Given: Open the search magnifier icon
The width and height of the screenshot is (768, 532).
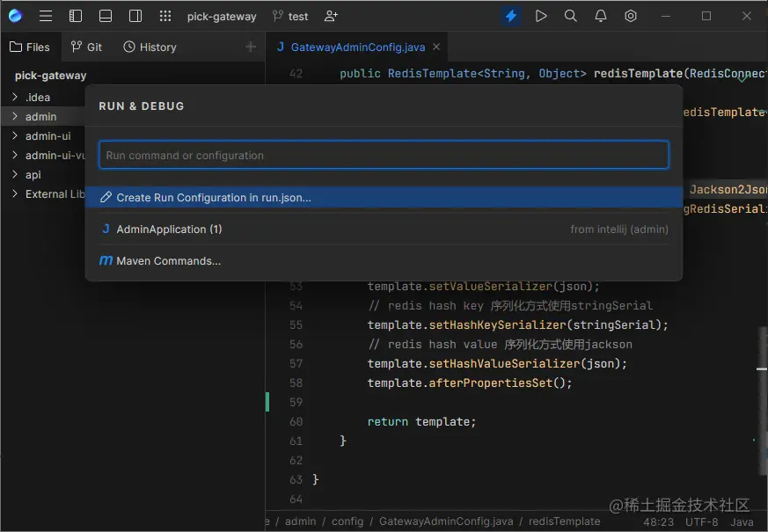Looking at the screenshot, I should tap(571, 16).
